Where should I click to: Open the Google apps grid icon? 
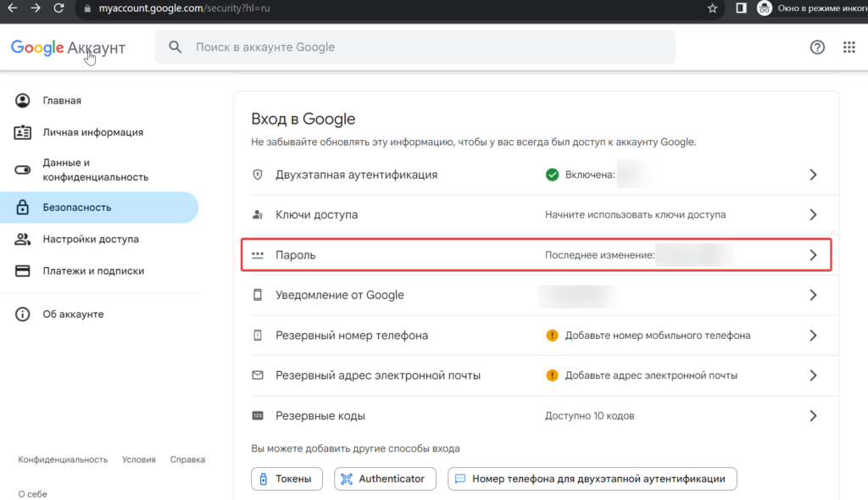click(849, 47)
